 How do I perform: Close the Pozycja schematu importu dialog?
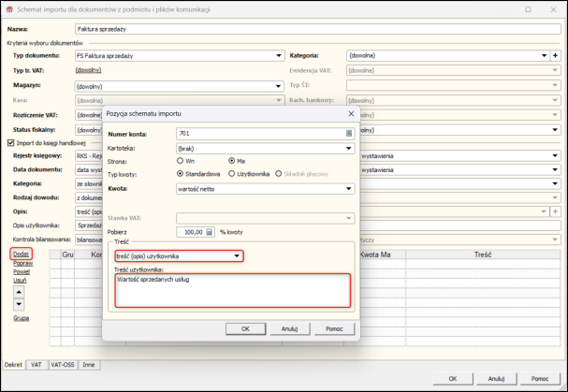[x=351, y=114]
